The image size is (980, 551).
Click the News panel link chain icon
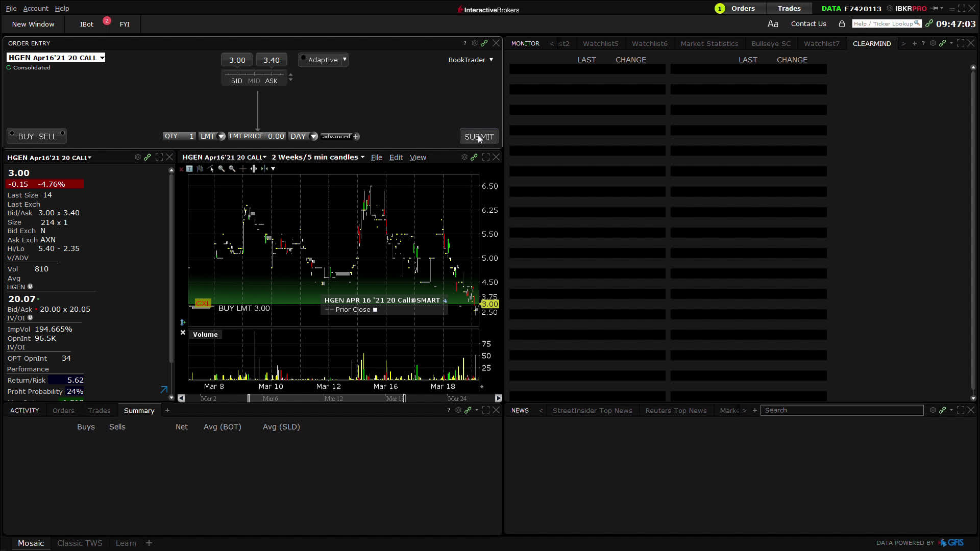[x=943, y=410]
